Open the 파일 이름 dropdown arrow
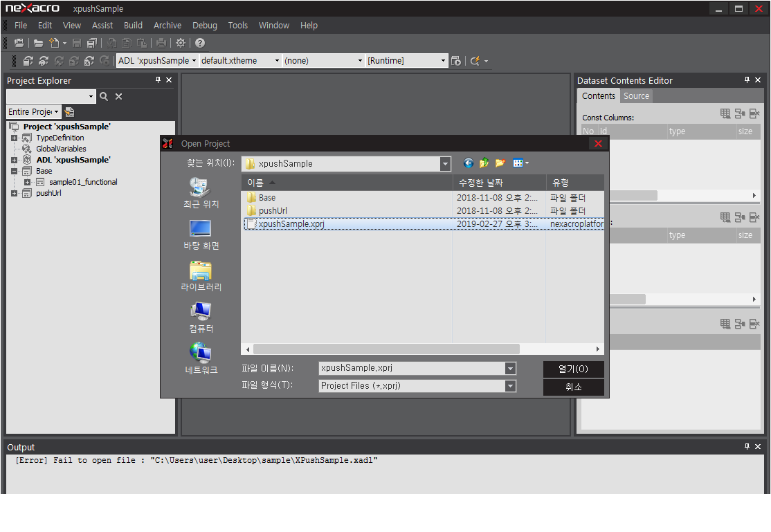 (x=510, y=368)
